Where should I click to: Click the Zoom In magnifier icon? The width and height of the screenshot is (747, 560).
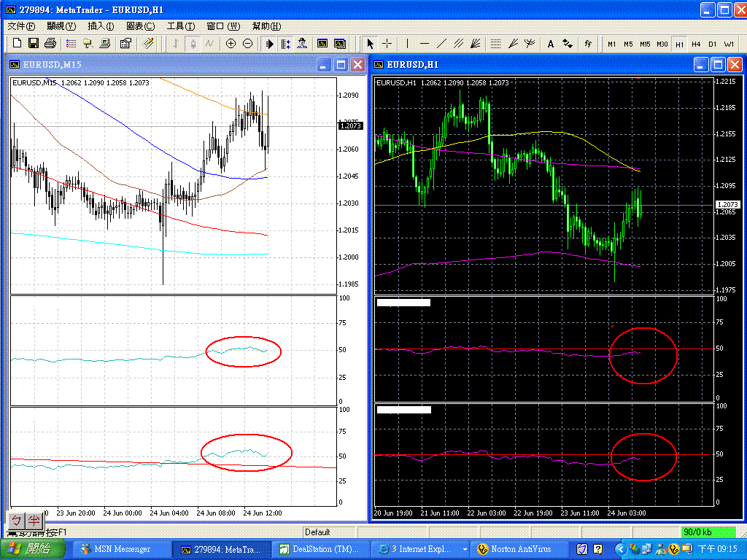(231, 43)
